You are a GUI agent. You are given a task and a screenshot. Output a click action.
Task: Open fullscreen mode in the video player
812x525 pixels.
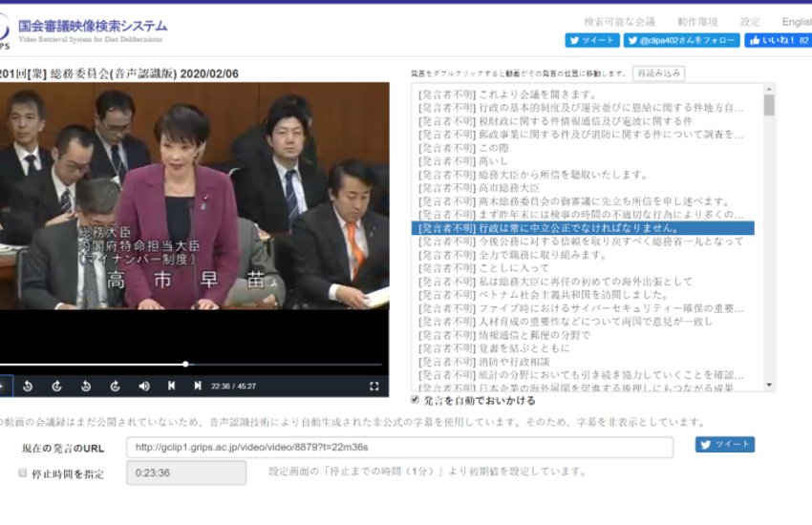(374, 386)
